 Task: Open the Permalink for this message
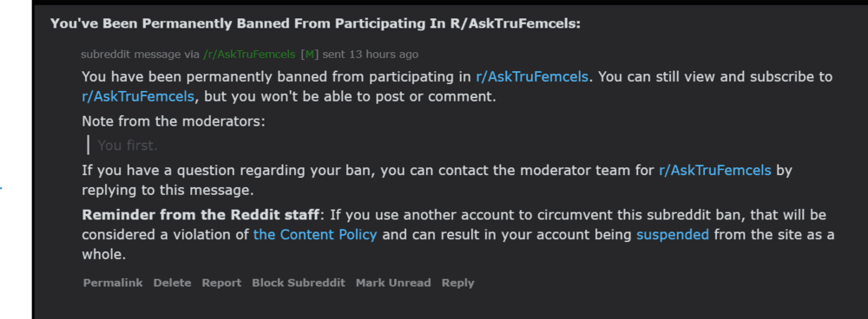[x=113, y=283]
